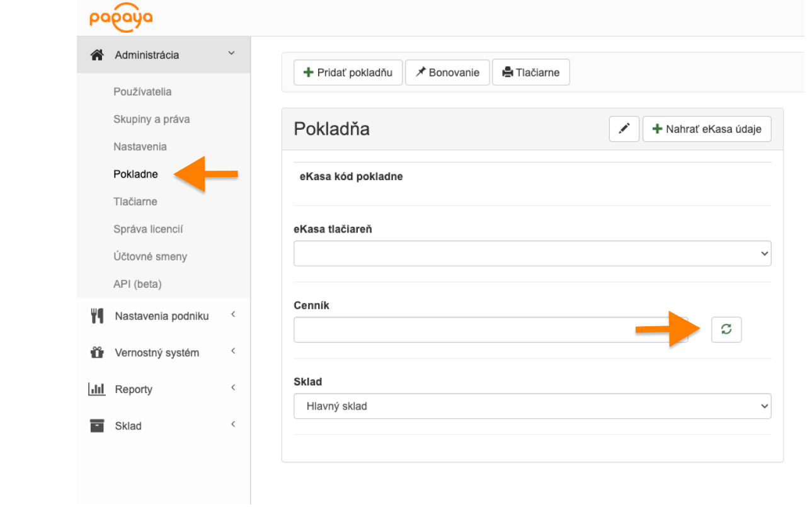This screenshot has height=507, width=812.
Task: Select Skupiny a práva menu item
Action: tap(151, 120)
